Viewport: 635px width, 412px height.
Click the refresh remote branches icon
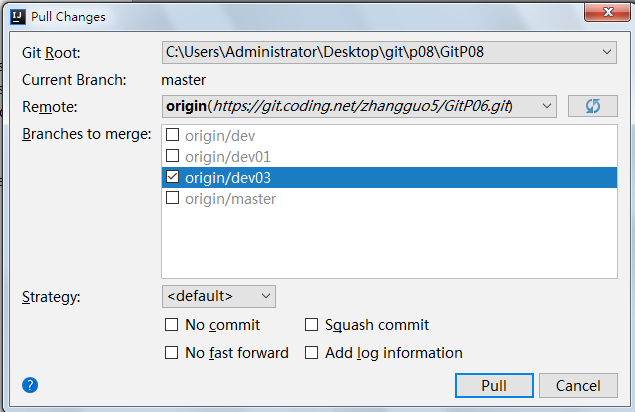[592, 106]
